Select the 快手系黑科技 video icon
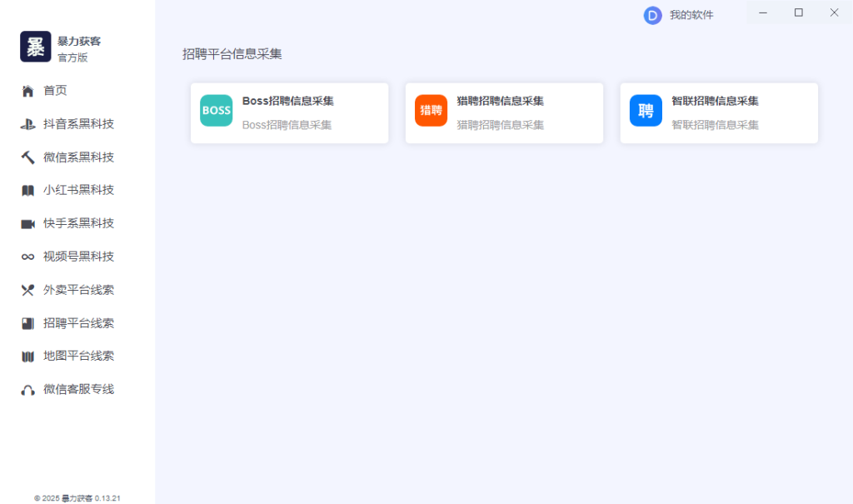 [27, 223]
